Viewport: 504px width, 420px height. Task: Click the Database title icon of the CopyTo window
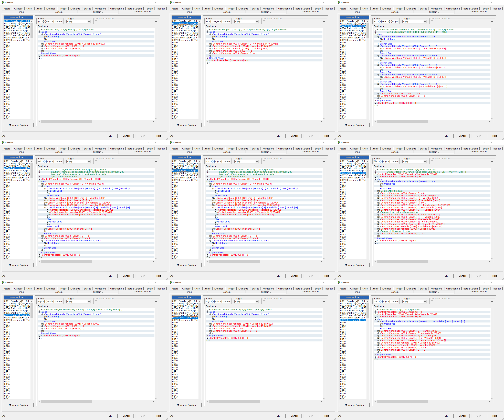coord(3,3)
